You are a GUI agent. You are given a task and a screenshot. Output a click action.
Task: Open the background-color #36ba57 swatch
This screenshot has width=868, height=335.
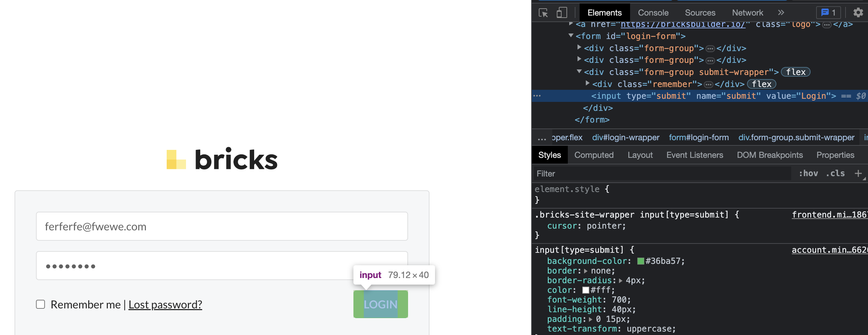click(x=640, y=261)
